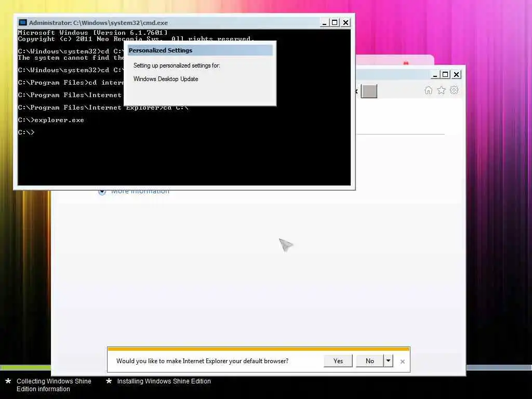Open Tools gear in Internet Explorer

pyautogui.click(x=454, y=90)
